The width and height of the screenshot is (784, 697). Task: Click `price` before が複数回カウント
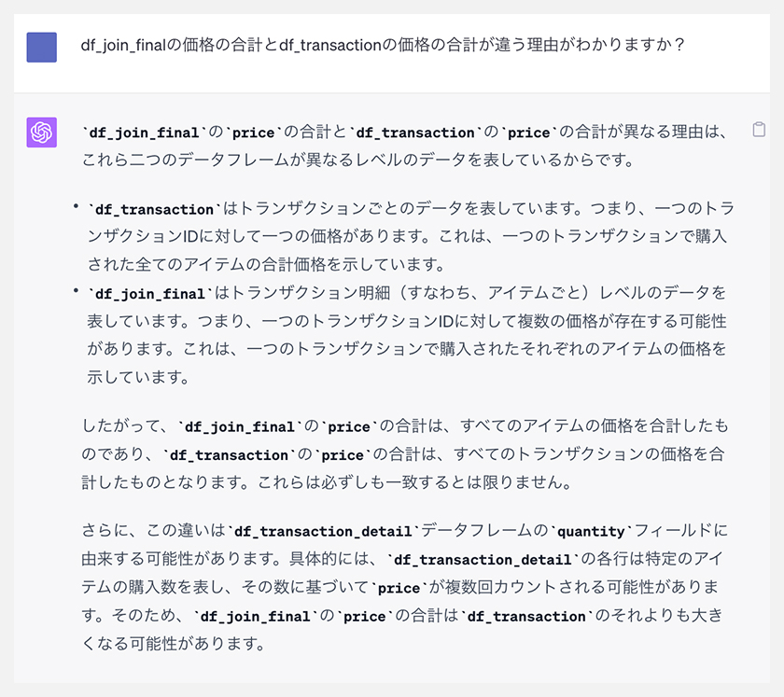coord(399,588)
